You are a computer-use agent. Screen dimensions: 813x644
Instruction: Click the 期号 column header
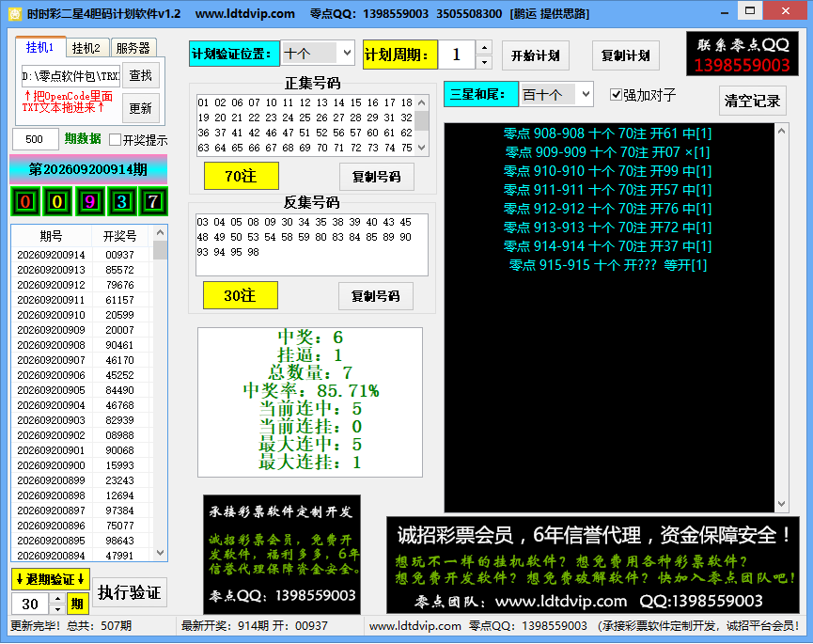51,236
